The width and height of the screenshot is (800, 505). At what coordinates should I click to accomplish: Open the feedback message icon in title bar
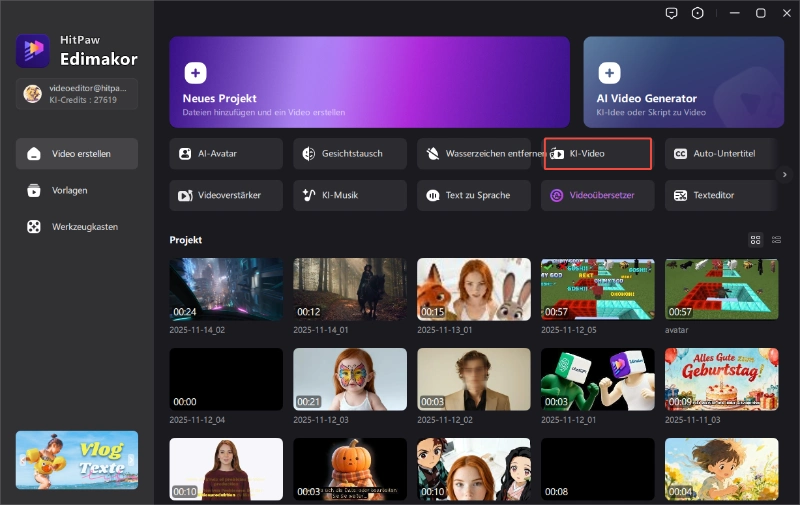coord(671,13)
